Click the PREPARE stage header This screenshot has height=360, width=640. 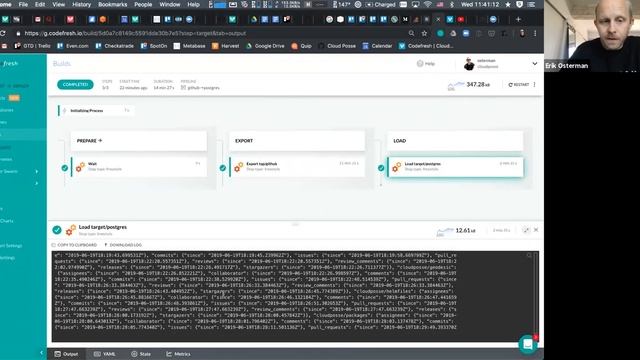(139, 141)
